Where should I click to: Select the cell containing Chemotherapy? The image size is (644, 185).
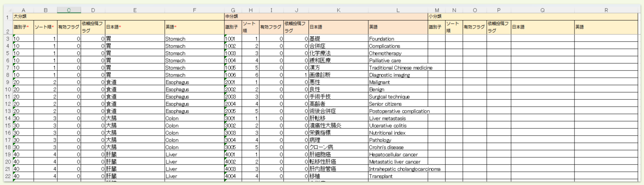click(x=398, y=53)
